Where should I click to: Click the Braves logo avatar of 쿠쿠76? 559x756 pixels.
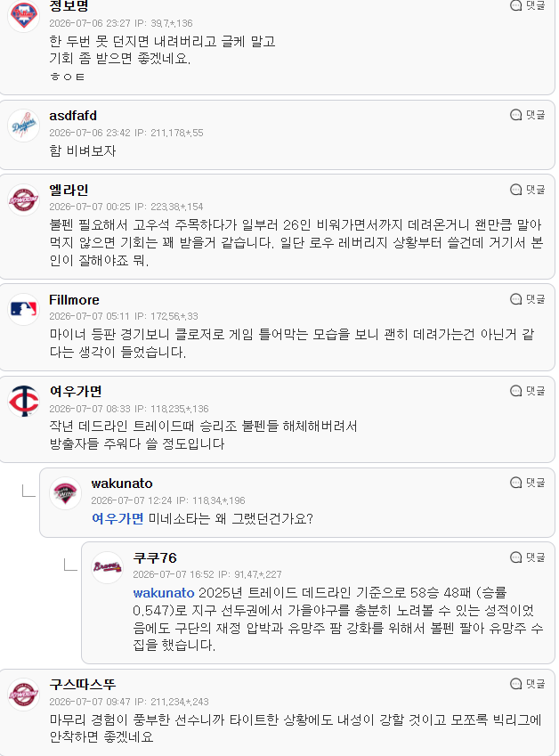tap(108, 567)
